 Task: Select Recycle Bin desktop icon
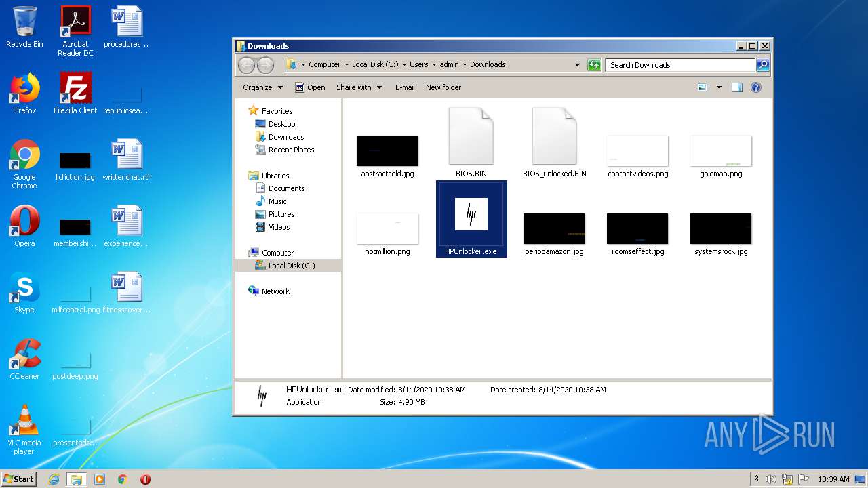(x=24, y=27)
